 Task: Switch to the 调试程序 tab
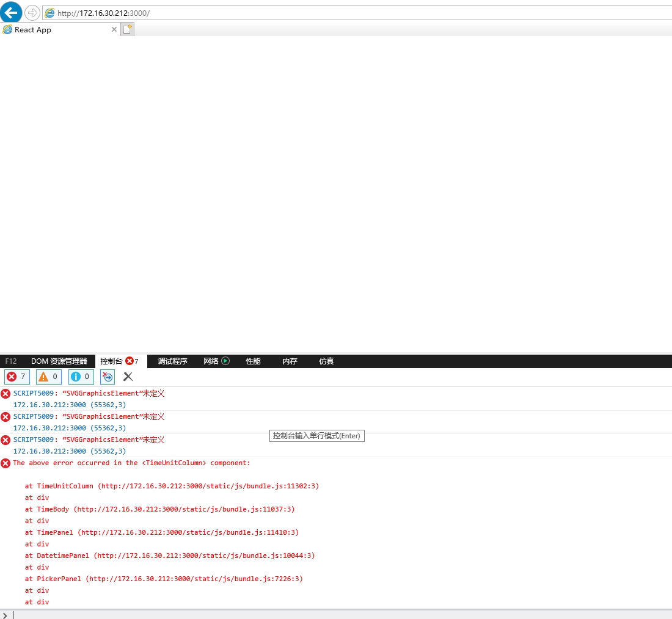(x=172, y=361)
